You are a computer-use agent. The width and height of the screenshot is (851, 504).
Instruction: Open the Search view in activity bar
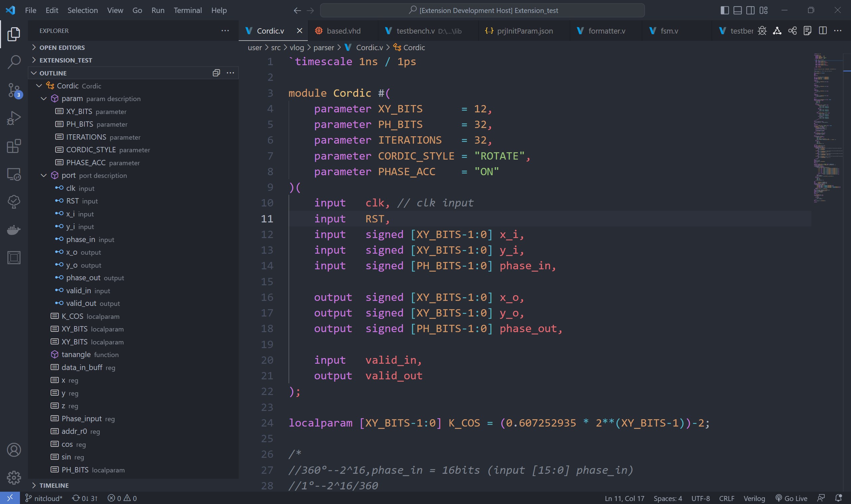tap(14, 62)
